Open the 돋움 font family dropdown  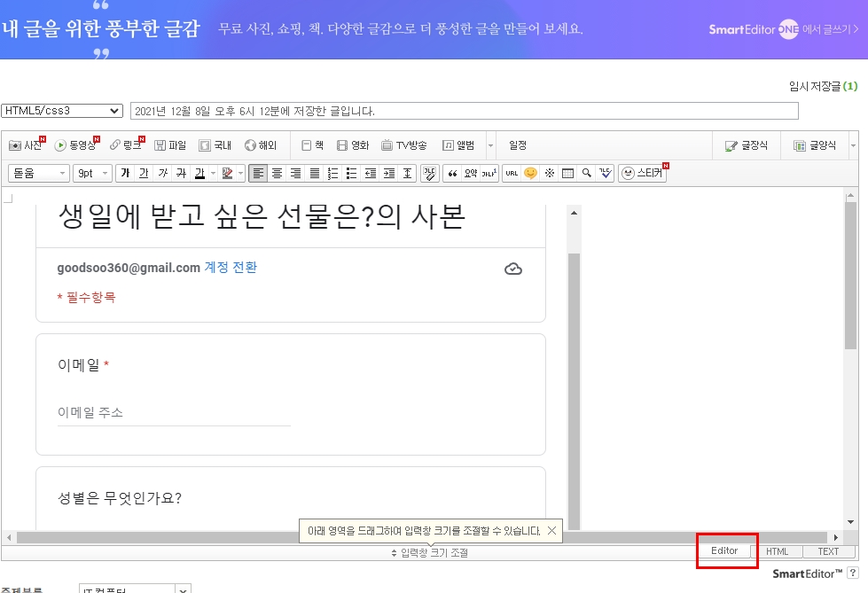click(x=39, y=174)
